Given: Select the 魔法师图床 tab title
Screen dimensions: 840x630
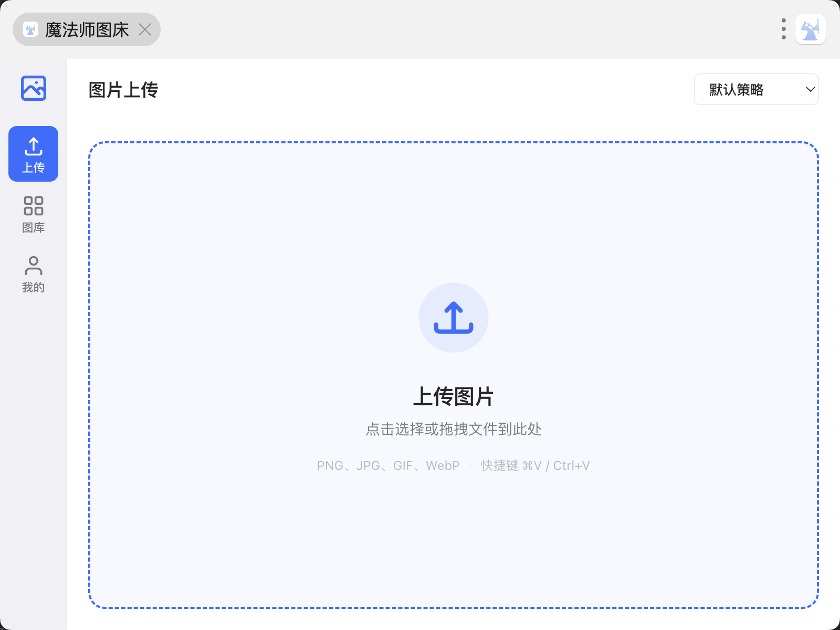Looking at the screenshot, I should [x=87, y=30].
